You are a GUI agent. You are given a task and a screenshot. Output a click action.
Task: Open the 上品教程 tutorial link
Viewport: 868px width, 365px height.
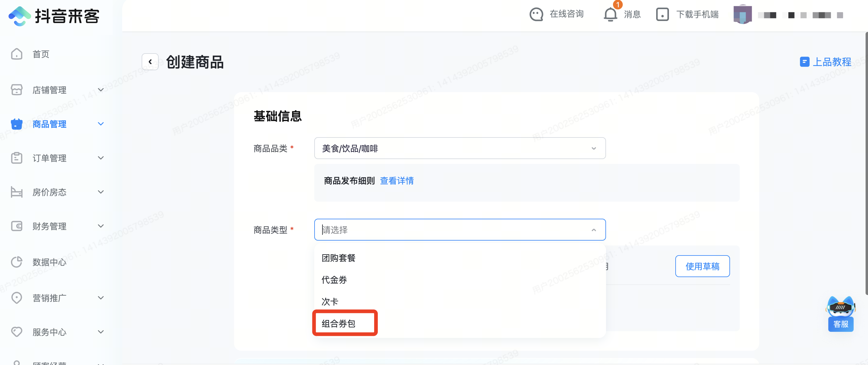[x=832, y=62]
